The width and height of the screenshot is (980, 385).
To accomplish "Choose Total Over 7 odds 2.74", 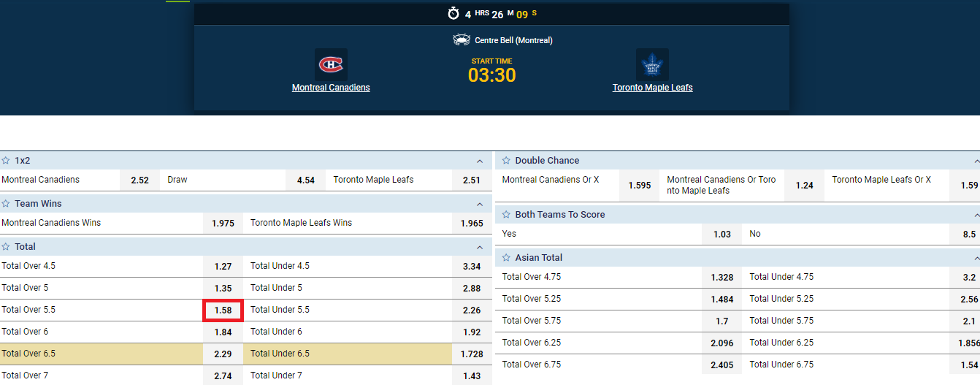I will [x=223, y=376].
